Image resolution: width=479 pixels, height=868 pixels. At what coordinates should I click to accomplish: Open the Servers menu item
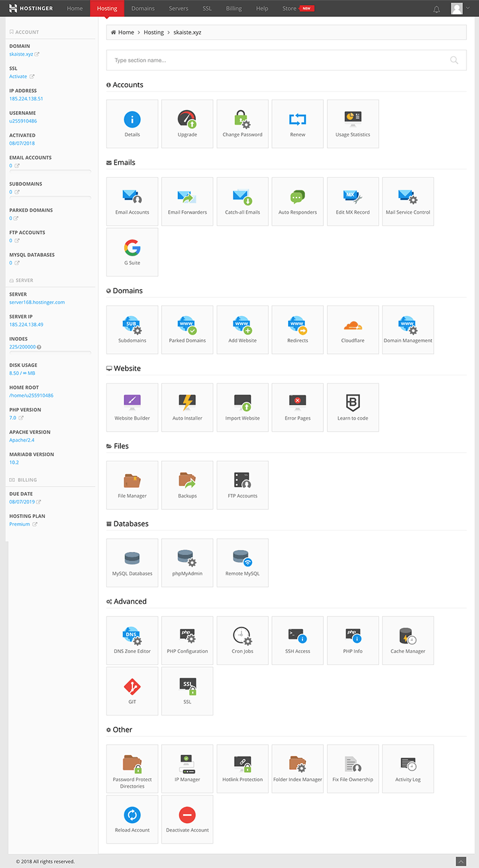point(178,8)
